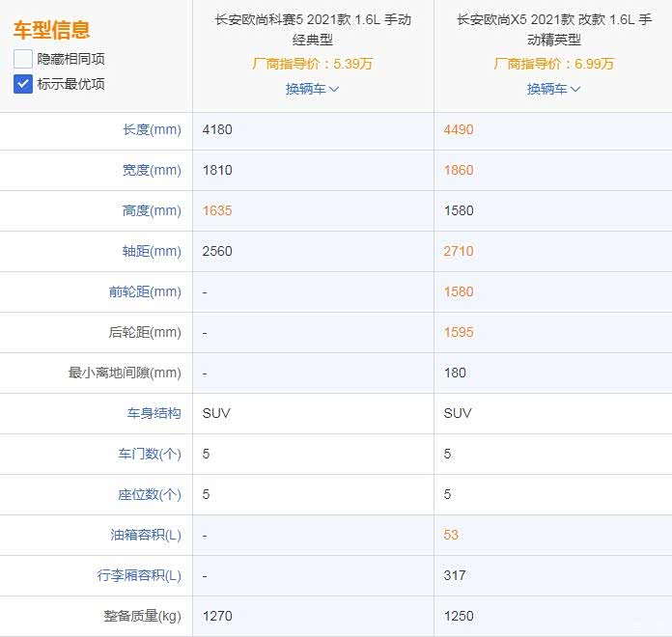This screenshot has height=637, width=672.
Task: Open 换辆车 dropdown for 长安欧尚X5
Action: [x=553, y=89]
